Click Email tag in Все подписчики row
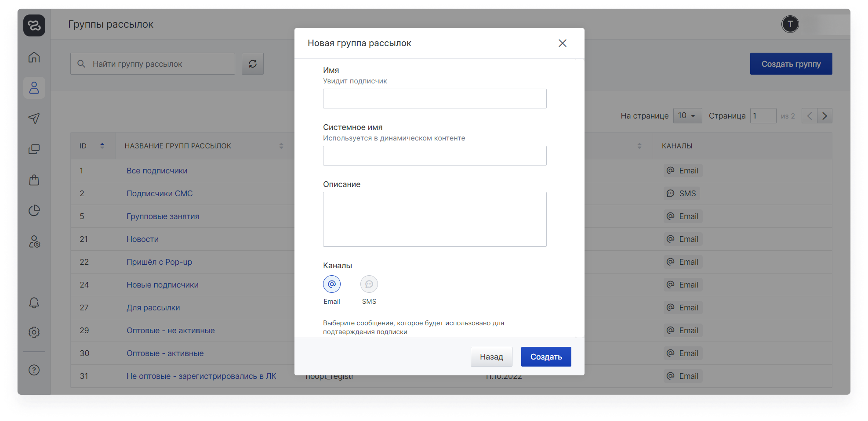 pyautogui.click(x=683, y=171)
